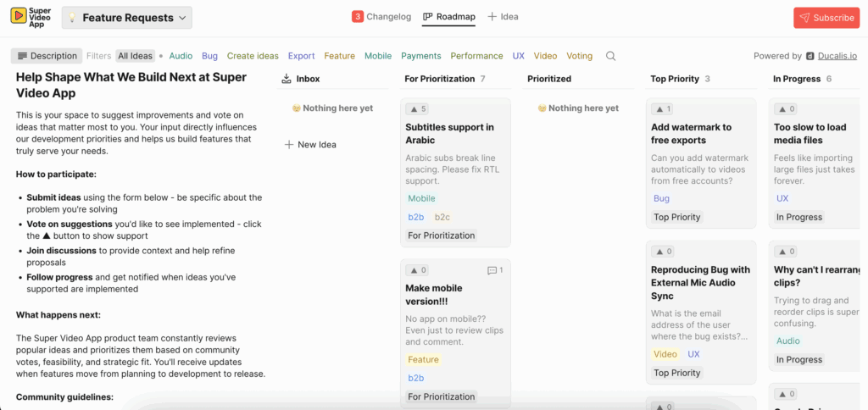Click the yellow Feature label on mobile card

coord(423,359)
